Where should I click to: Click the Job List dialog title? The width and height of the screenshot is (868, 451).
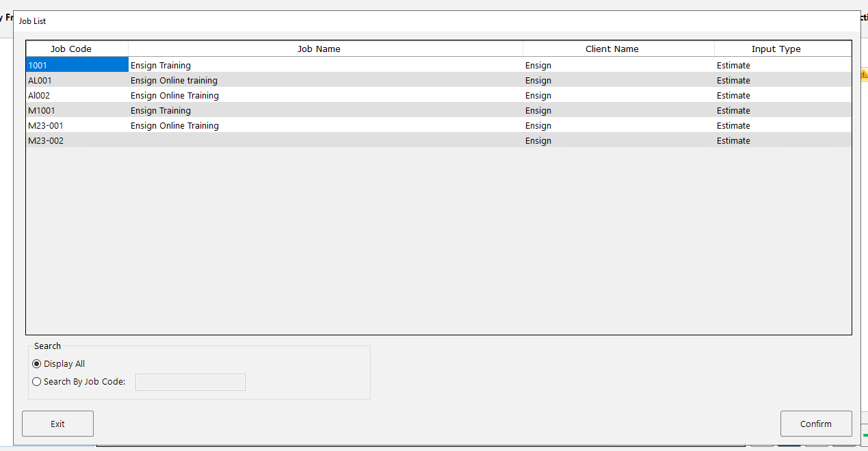pos(32,21)
